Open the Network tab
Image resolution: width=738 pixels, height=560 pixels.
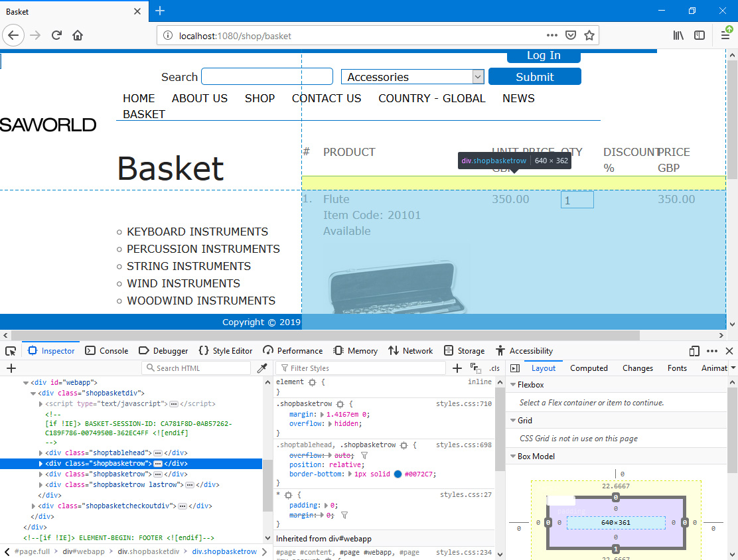(410, 351)
